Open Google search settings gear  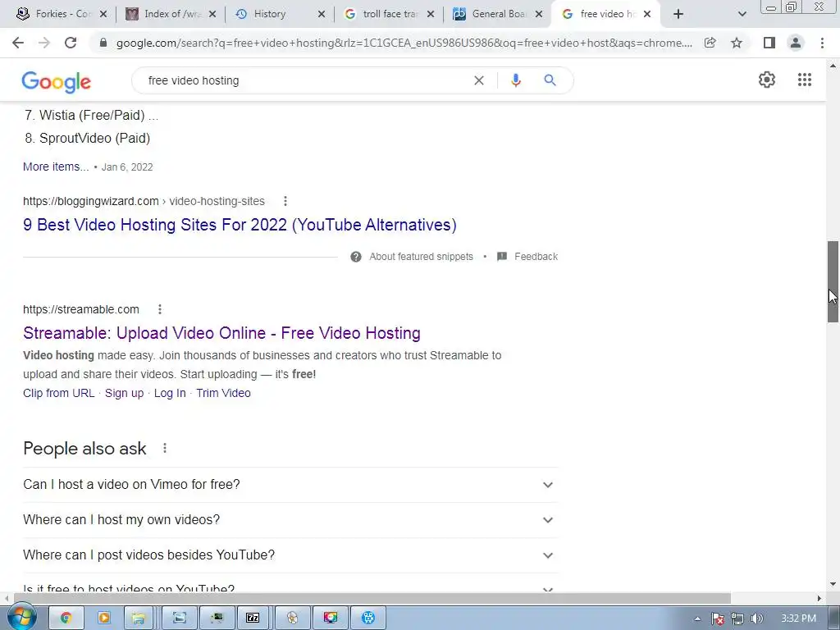tap(767, 80)
